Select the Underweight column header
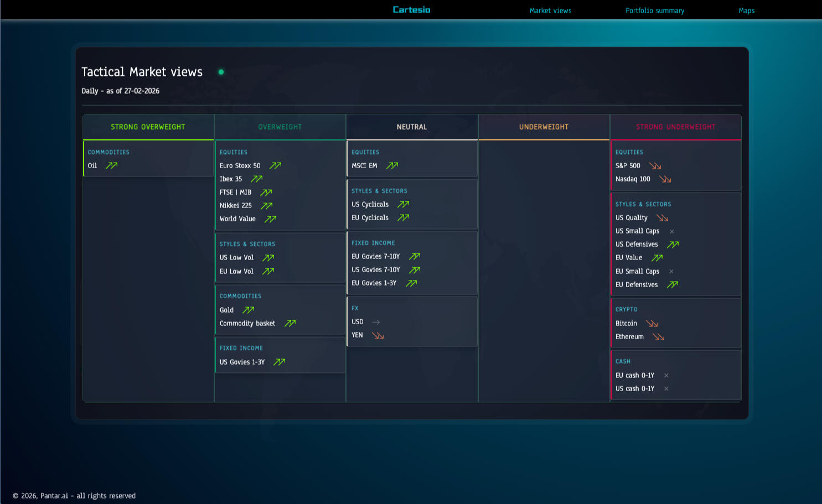The width and height of the screenshot is (822, 504). (544, 127)
